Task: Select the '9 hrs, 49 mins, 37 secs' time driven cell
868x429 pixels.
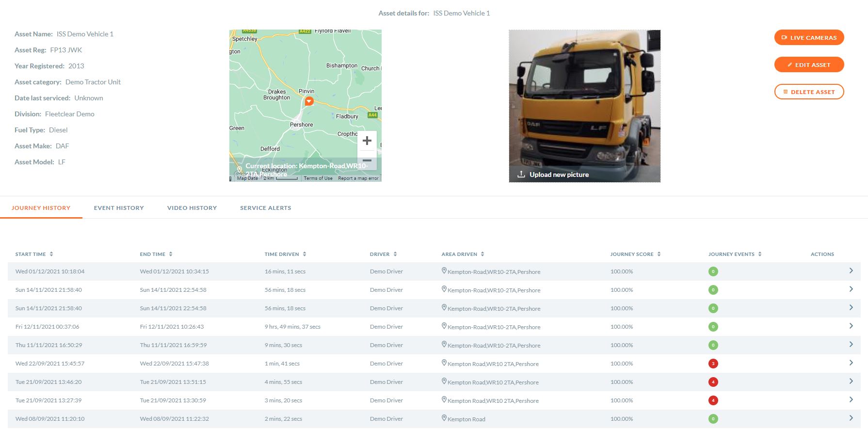Action: point(292,327)
